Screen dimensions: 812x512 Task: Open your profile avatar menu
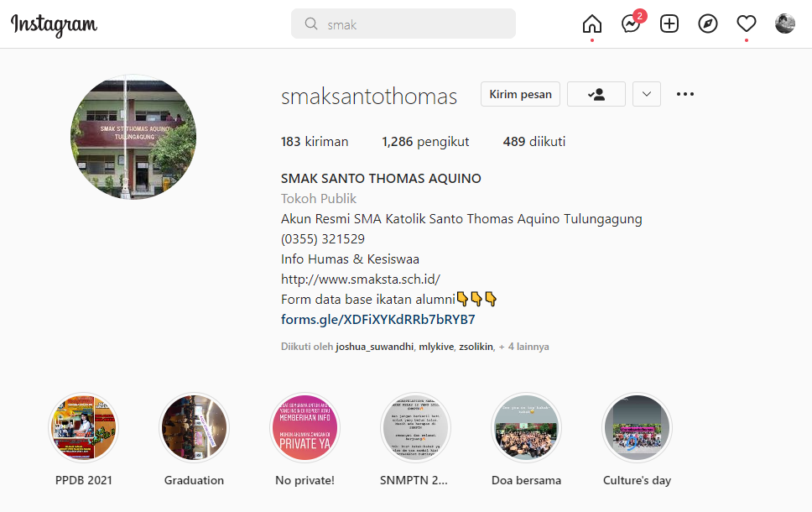(785, 24)
